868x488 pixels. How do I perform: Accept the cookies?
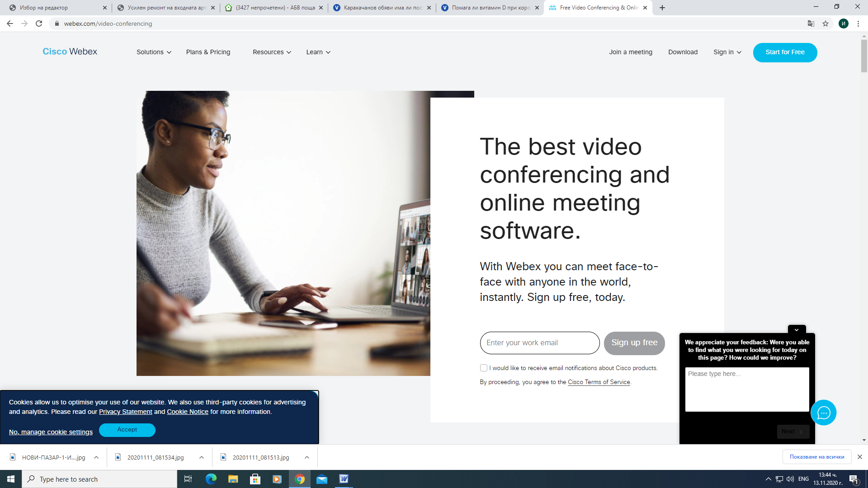click(127, 430)
